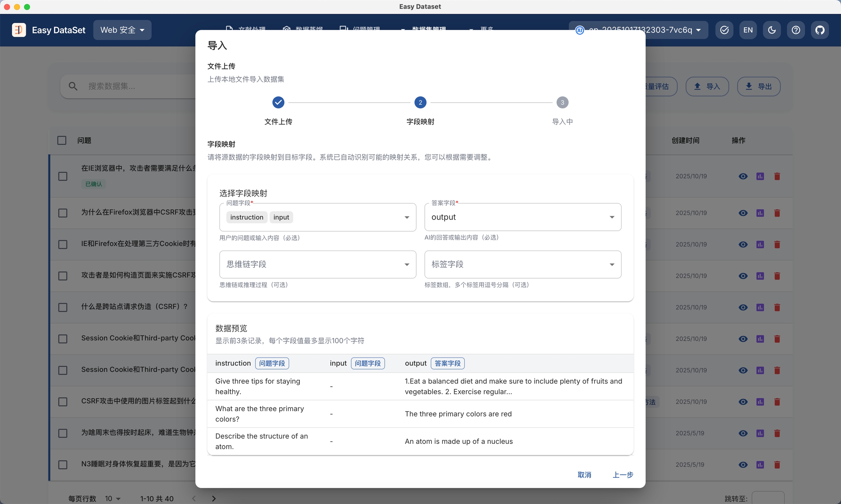
Task: Tick the checkbox for the 为啥周末 row
Action: point(63,433)
